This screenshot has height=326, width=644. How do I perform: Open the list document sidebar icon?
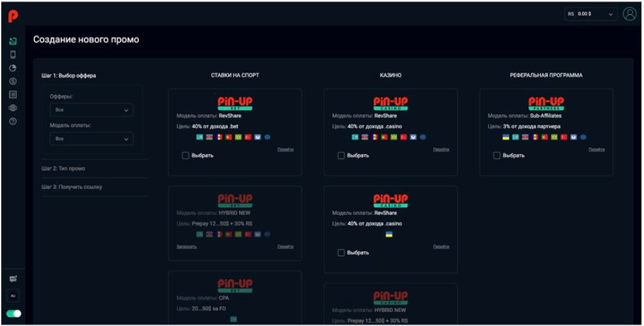(x=13, y=95)
